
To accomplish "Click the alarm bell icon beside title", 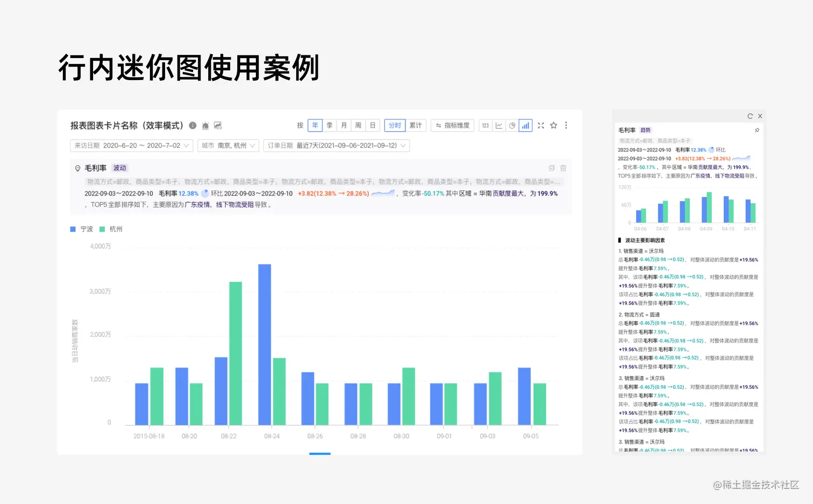I will [x=205, y=125].
